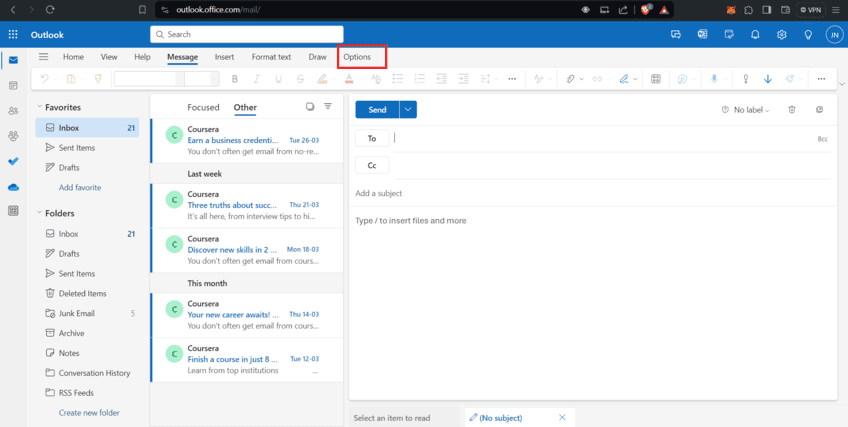The height and width of the screenshot is (427, 848).
Task: Click the Paste clipboard icon
Action: click(71, 79)
